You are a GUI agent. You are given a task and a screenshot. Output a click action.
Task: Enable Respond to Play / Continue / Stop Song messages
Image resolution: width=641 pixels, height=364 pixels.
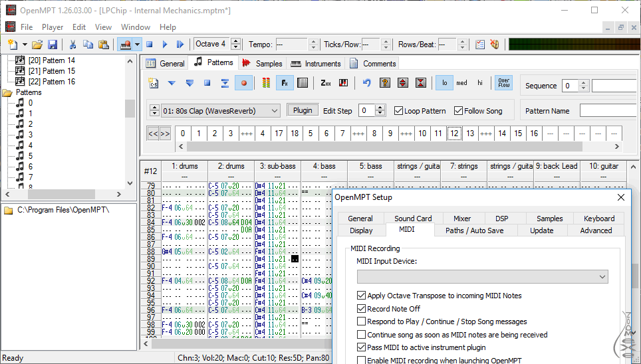coord(361,321)
